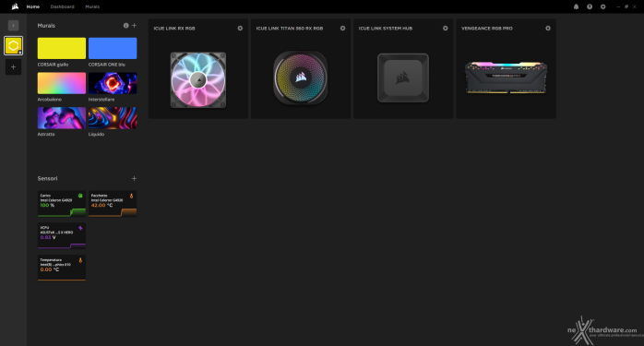Open the VENGEANCE RGB PRO memory image
The width and height of the screenshot is (644, 346).
(506, 78)
